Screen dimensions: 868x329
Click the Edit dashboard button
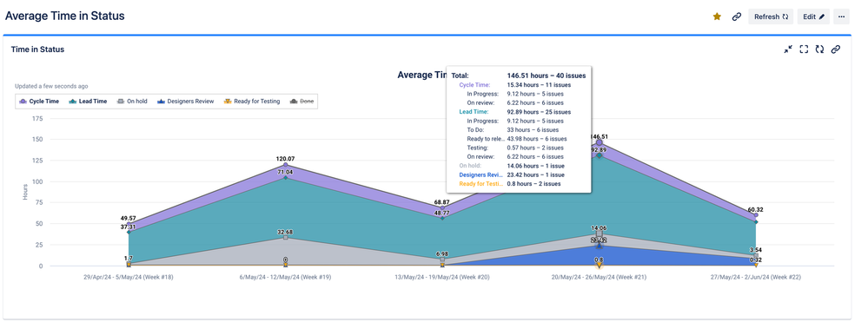[813, 16]
